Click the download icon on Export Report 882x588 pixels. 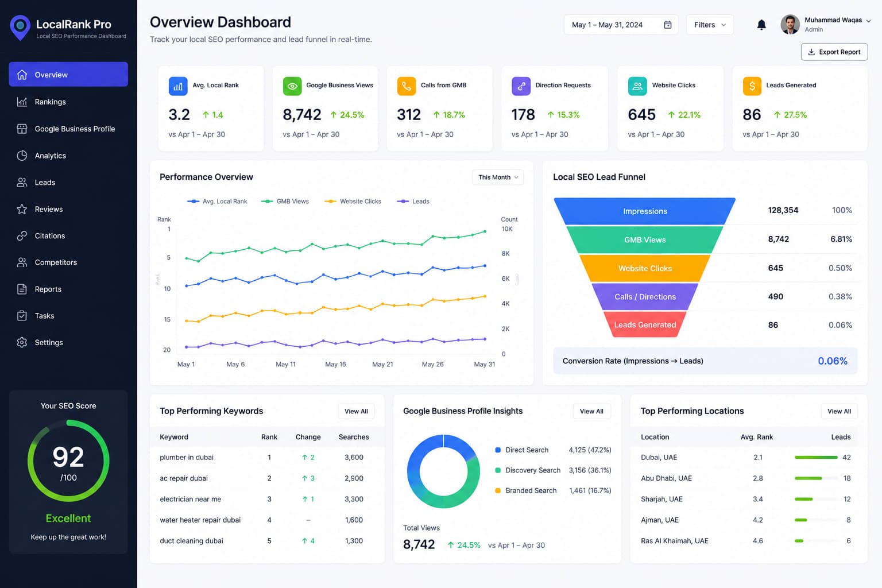[811, 52]
